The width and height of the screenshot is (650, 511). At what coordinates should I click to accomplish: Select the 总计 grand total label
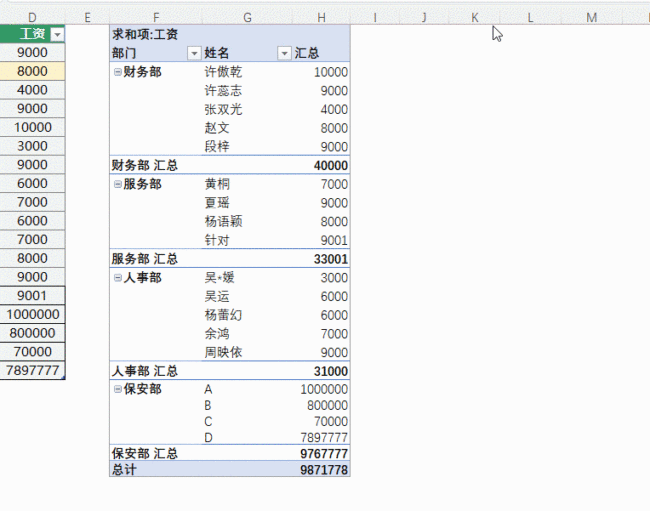126,469
